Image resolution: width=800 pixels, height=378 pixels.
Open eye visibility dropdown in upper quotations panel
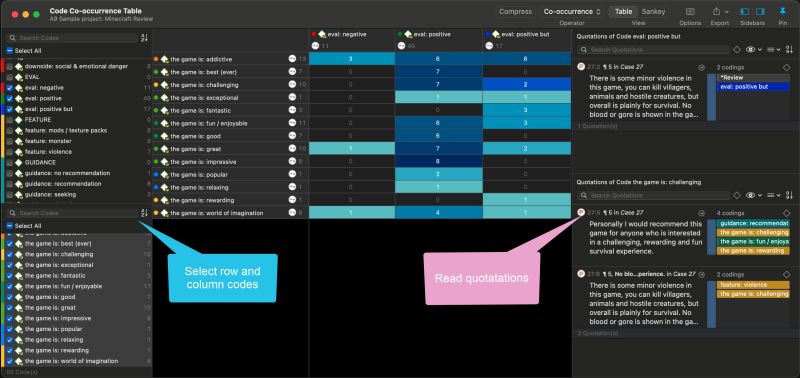[x=754, y=49]
